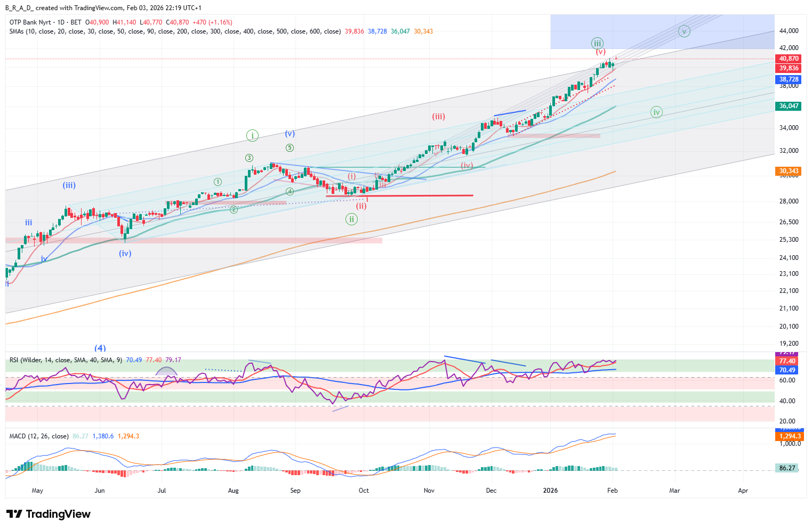Click the orange 30,343 SMA price tag
Viewport: 812px width, 530px height.
(789, 171)
